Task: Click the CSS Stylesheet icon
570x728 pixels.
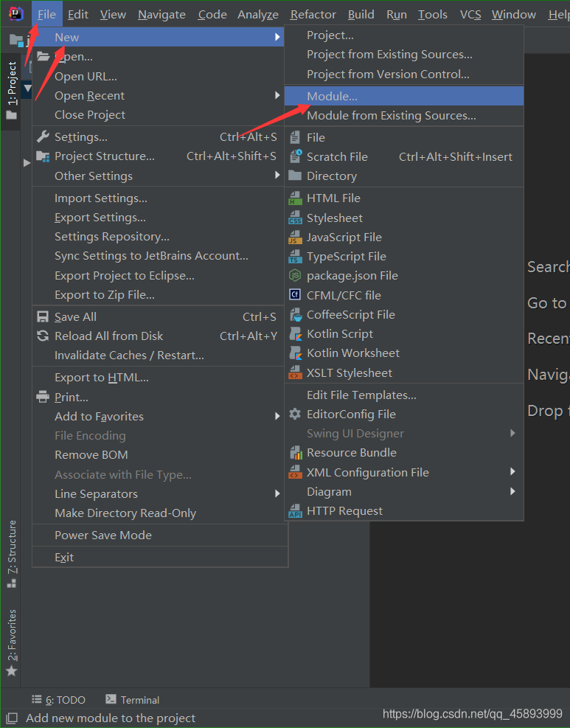Action: click(295, 218)
